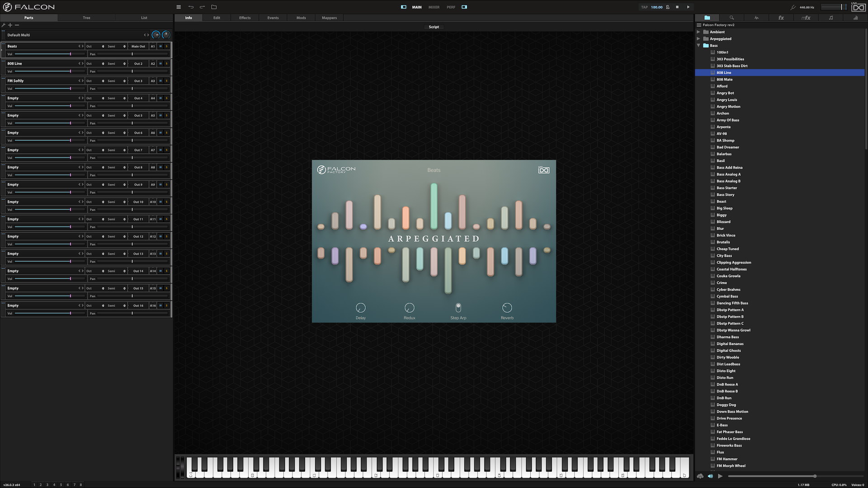Switch to the Tree tab
This screenshot has width=868, height=488.
tap(86, 18)
